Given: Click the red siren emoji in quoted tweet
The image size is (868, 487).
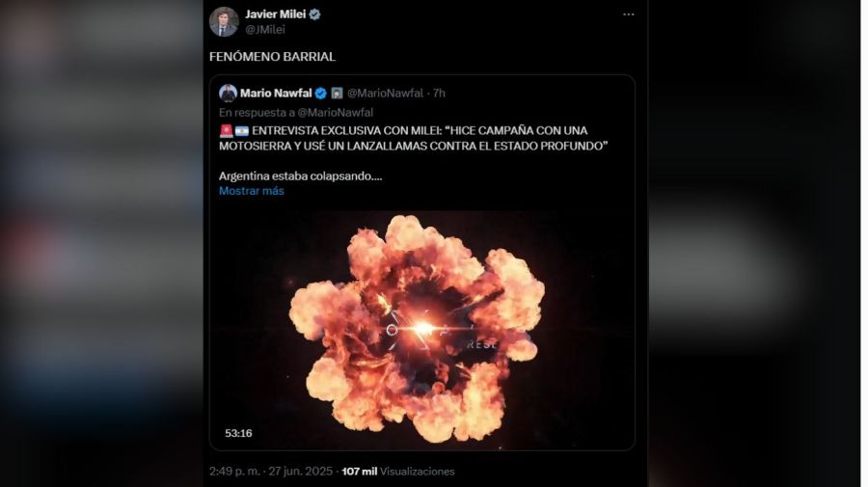Looking at the screenshot, I should point(226,130).
